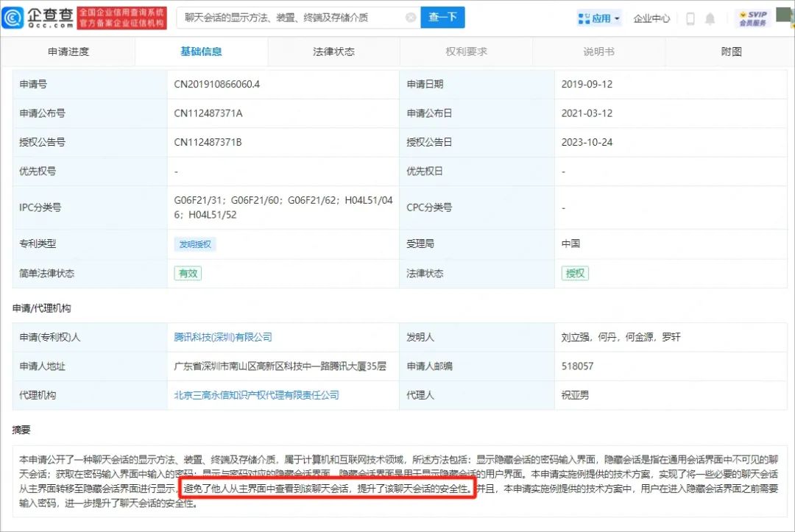
Task: Go to the 权利要求 tab
Action: click(466, 52)
